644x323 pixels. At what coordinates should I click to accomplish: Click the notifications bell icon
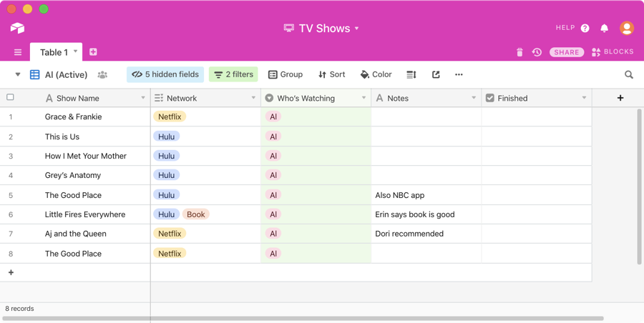tap(604, 28)
